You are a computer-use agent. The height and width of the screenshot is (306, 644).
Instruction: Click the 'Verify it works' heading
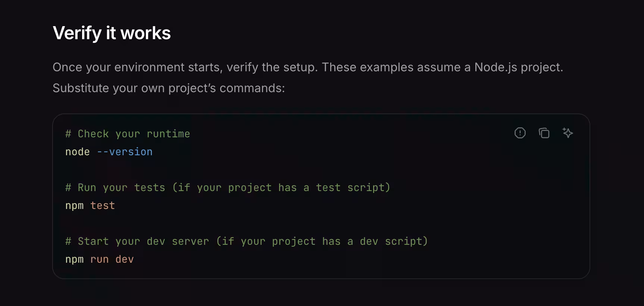click(x=112, y=33)
